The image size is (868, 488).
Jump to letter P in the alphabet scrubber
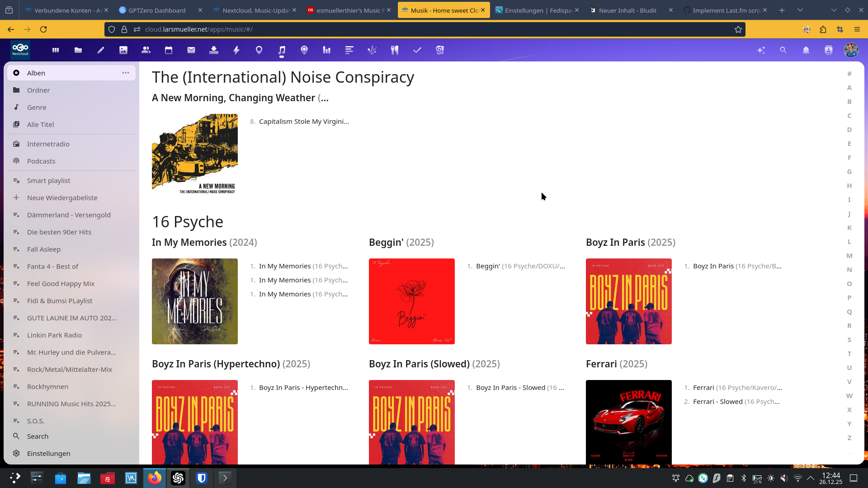click(x=849, y=297)
